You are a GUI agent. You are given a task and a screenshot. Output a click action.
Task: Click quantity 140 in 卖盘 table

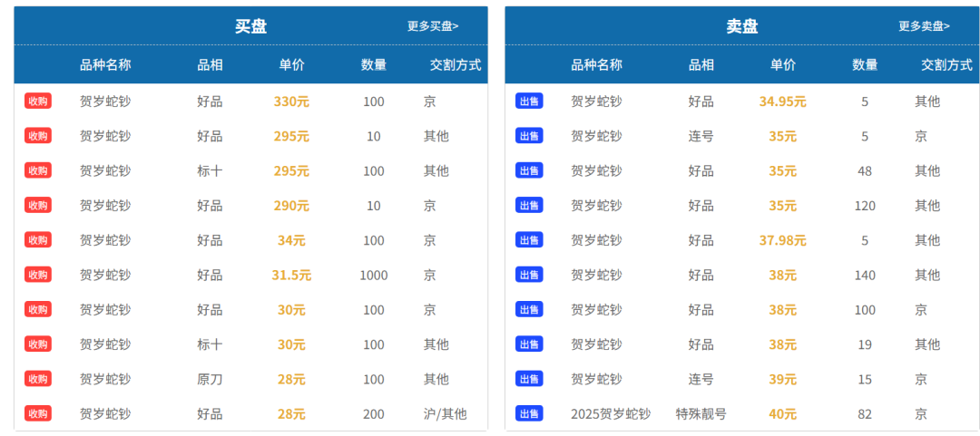[x=865, y=275]
